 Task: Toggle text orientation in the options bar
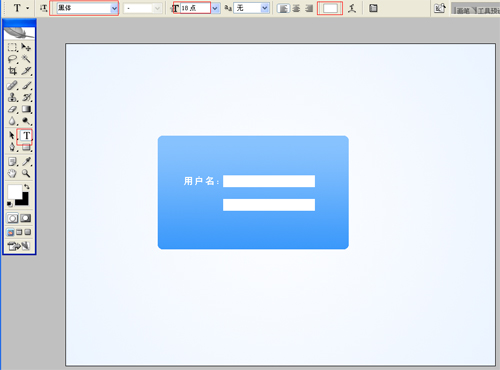click(43, 8)
